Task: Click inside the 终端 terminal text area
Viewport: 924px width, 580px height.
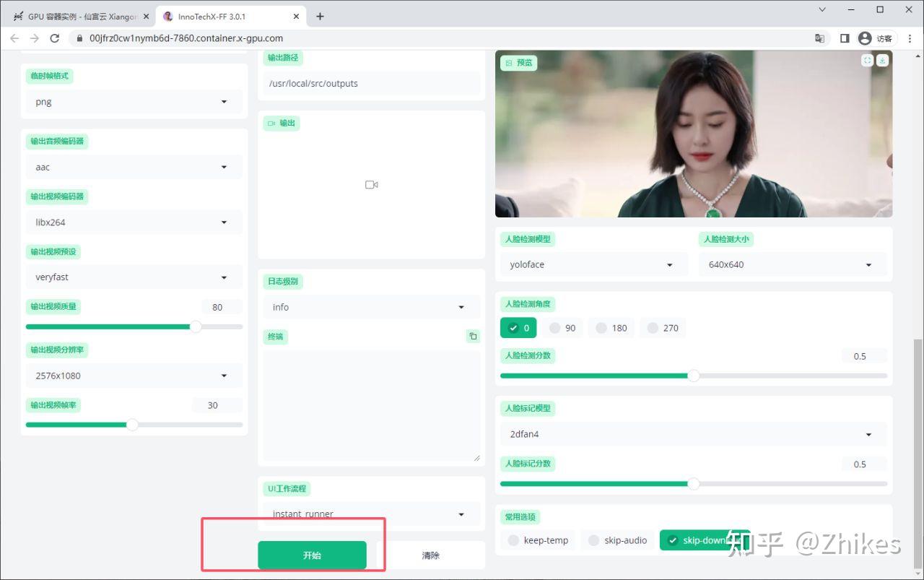Action: tap(372, 406)
